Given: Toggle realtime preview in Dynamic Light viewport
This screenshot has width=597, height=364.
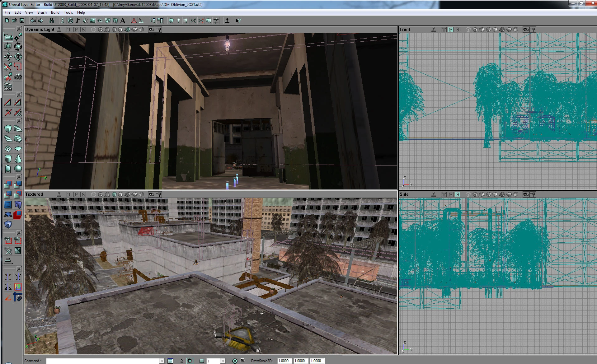Looking at the screenshot, I should pyautogui.click(x=59, y=30).
